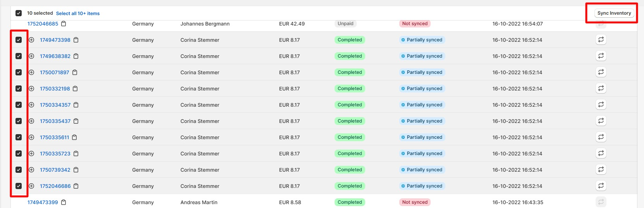644x208 pixels.
Task: Click sync icon for order 1750071897
Action: tap(601, 72)
